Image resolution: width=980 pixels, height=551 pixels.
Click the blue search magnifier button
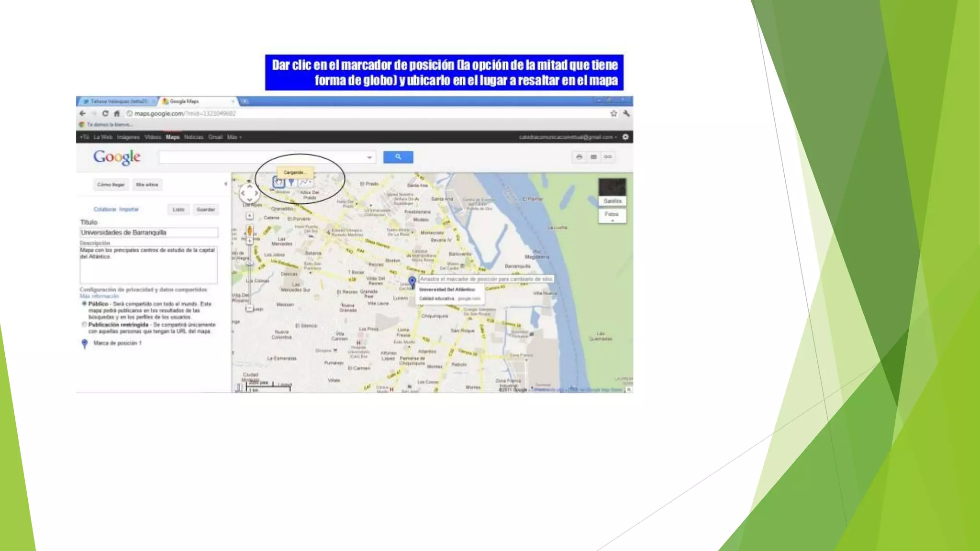point(398,157)
